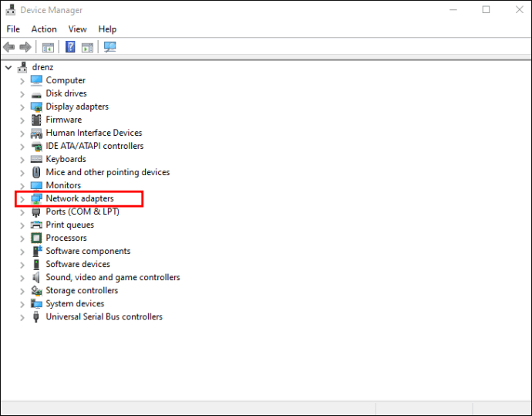The image size is (532, 416).
Task: Select Mice and other pointing devices label
Action: coord(108,172)
